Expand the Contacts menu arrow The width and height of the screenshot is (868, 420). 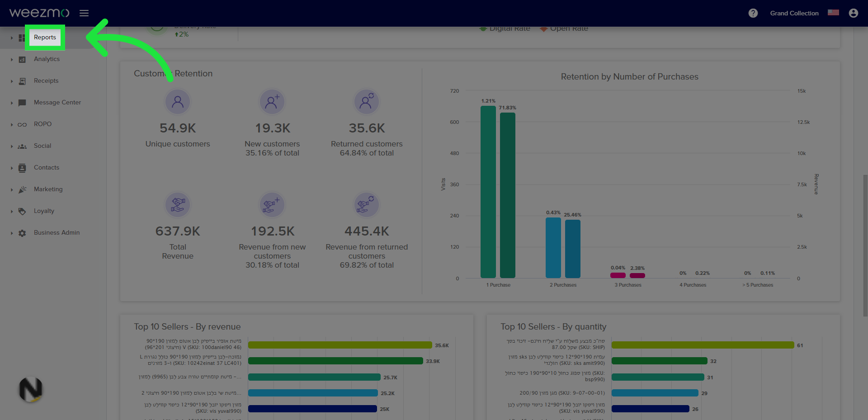pos(12,168)
